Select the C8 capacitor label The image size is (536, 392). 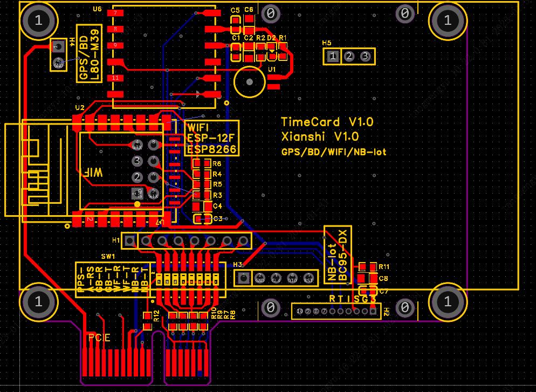tap(383, 279)
